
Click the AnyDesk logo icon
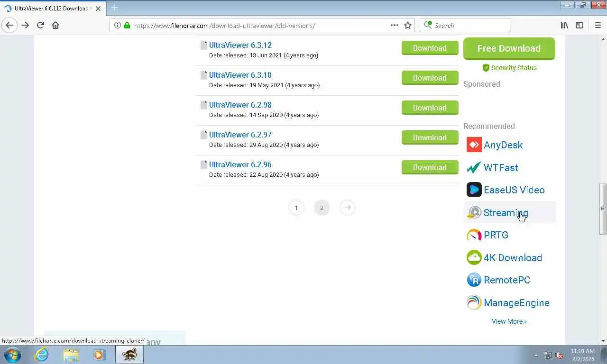[474, 145]
